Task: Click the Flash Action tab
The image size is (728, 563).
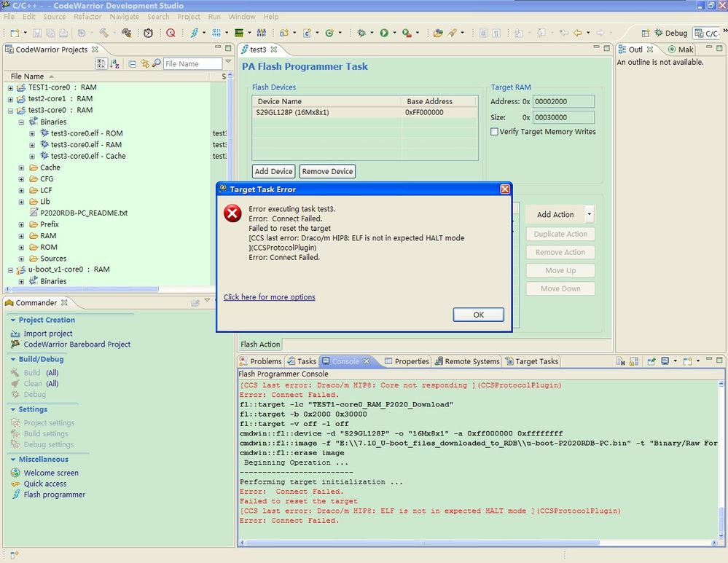Action: tap(260, 345)
